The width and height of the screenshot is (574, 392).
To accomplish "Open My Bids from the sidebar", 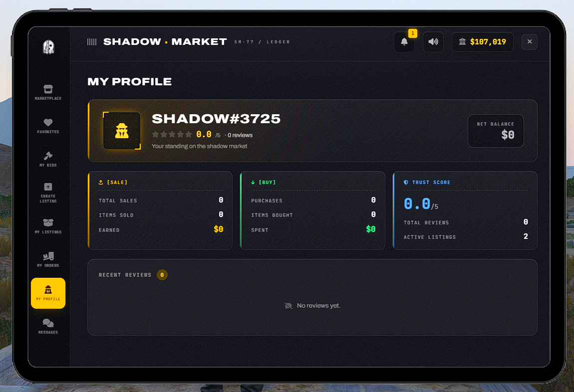I will tap(48, 160).
